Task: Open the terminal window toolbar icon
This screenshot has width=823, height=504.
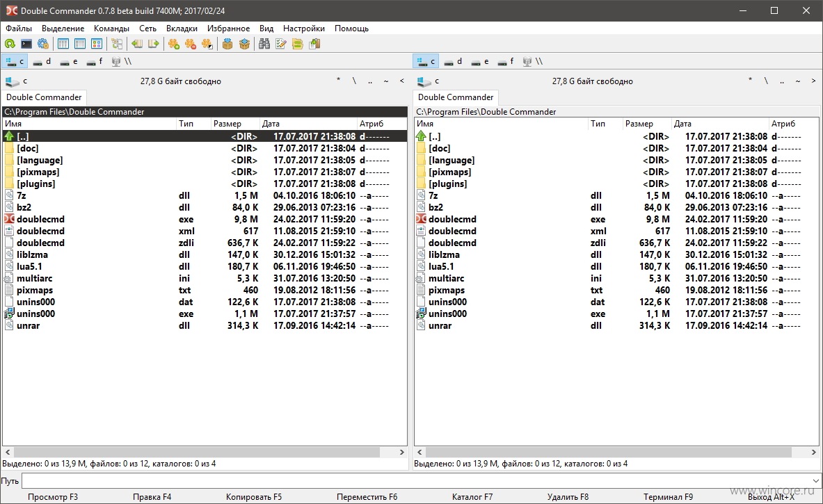Action: pyautogui.click(x=26, y=44)
